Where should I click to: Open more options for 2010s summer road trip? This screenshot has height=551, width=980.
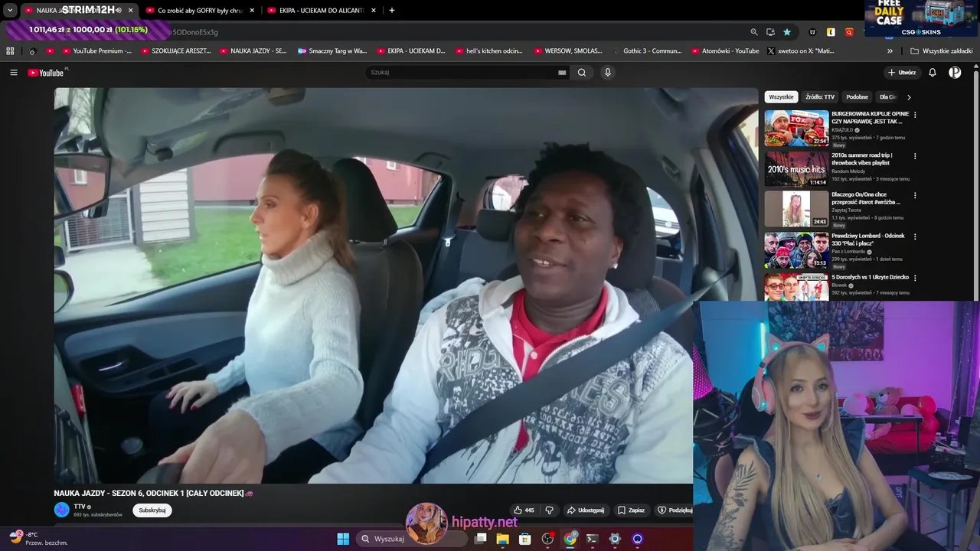coord(915,156)
